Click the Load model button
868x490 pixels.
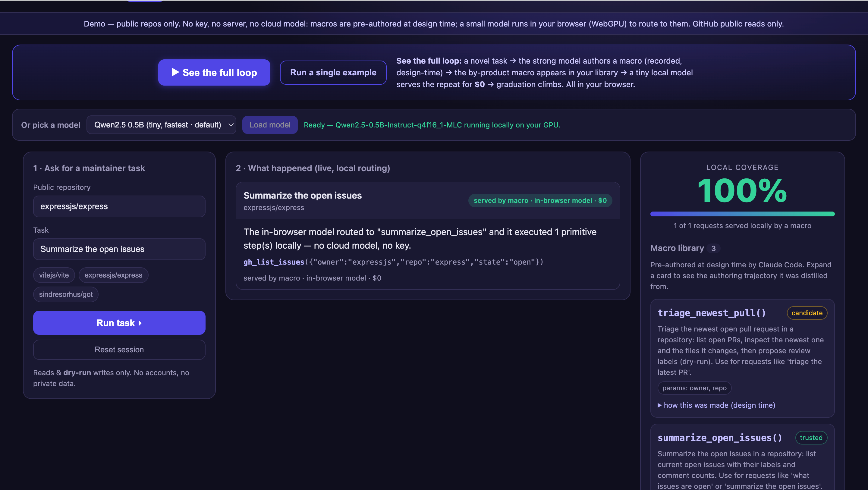(269, 125)
